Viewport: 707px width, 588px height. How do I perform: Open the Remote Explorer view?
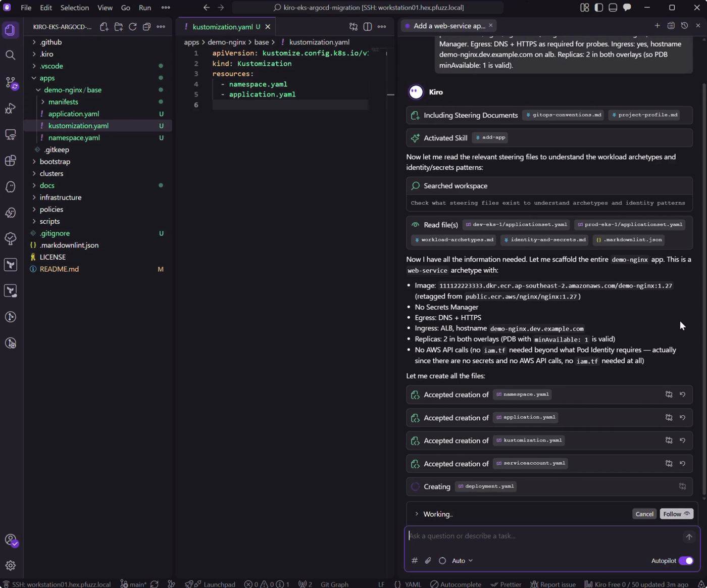10,134
